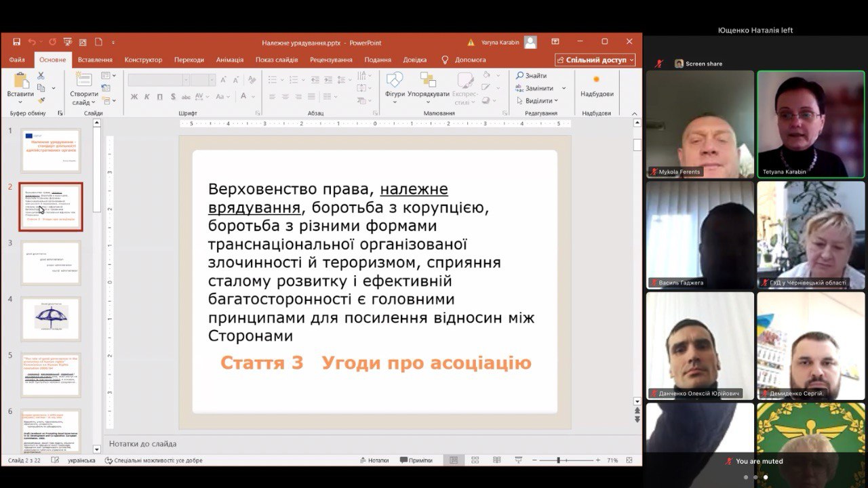The width and height of the screenshot is (868, 488).
Task: Toggle bold (Ж) text formatting
Action: point(134,97)
